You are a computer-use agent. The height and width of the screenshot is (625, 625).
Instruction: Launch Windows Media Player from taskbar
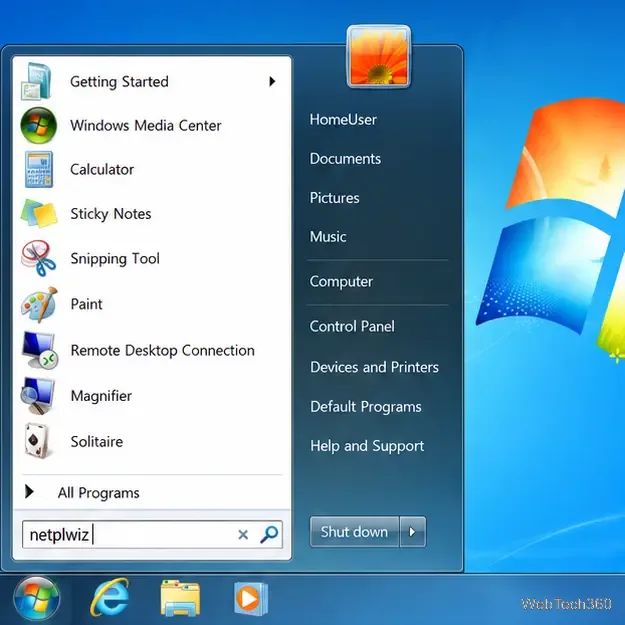pos(250,599)
